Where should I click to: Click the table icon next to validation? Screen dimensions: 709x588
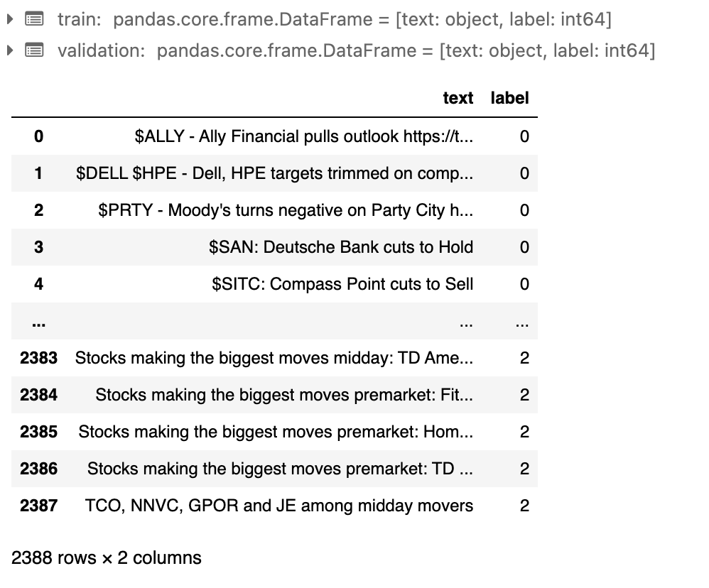(33, 50)
